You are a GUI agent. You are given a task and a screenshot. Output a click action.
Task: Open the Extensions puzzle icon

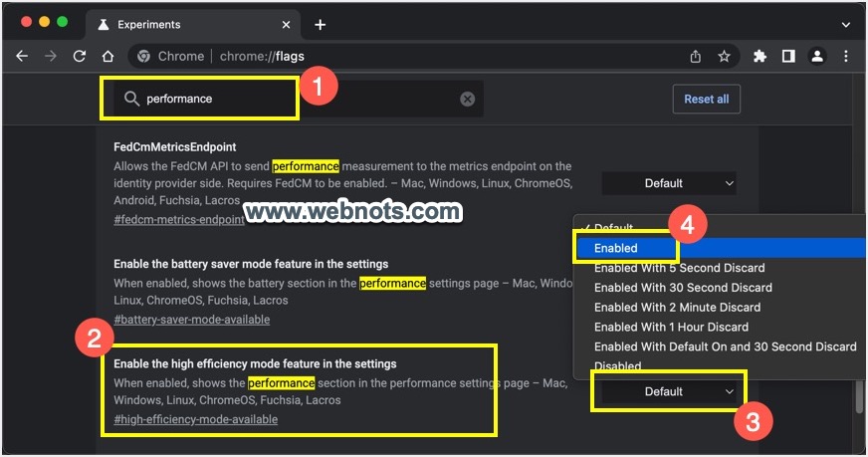pos(760,56)
